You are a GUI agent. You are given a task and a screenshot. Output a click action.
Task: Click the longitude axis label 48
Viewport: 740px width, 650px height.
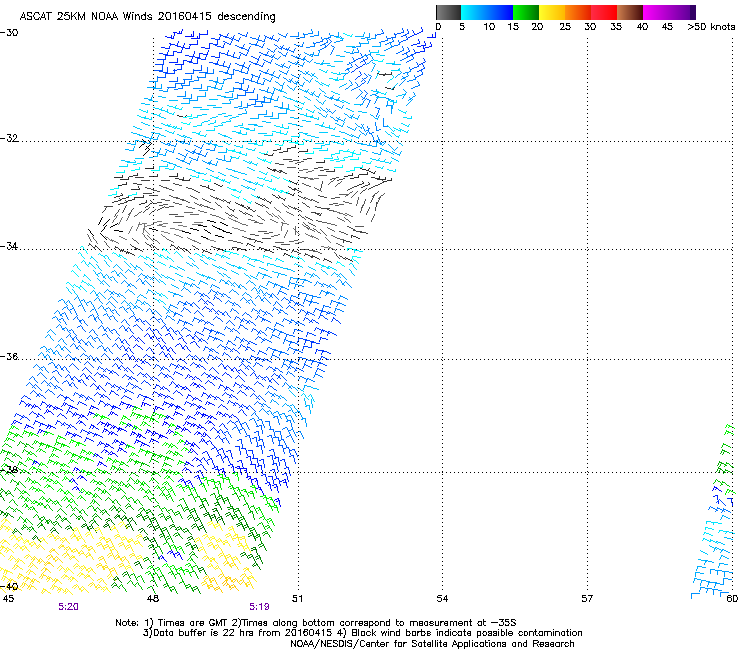152,599
